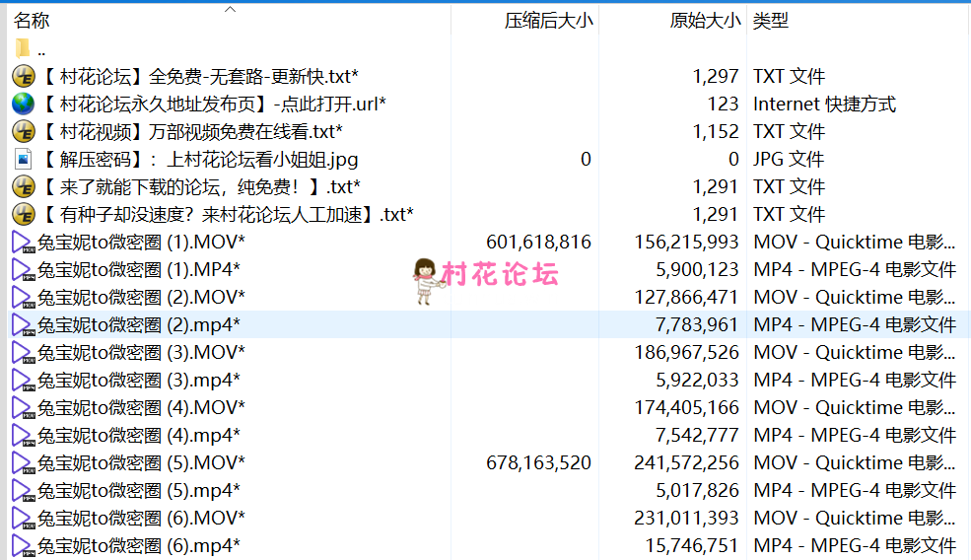Select 上村花论坛看小姐姐.jpg file name

coord(199,159)
